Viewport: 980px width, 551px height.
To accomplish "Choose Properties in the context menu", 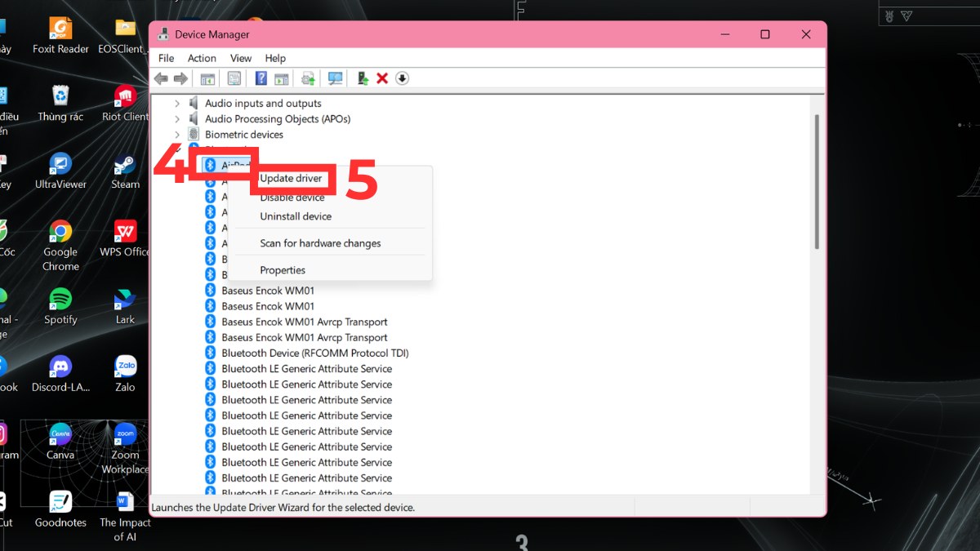I will pos(283,270).
